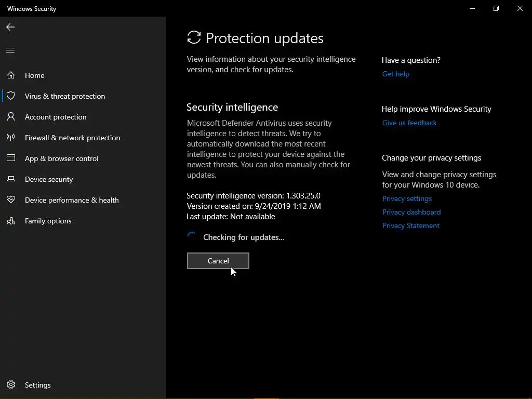The width and height of the screenshot is (532, 399).
Task: Open Settings label in sidebar
Action: (x=37, y=385)
